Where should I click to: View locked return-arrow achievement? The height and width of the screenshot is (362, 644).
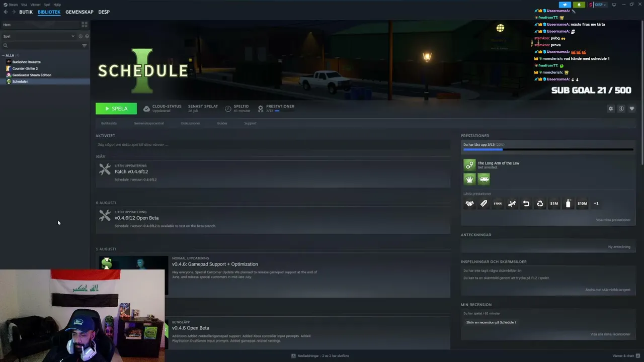point(526,204)
